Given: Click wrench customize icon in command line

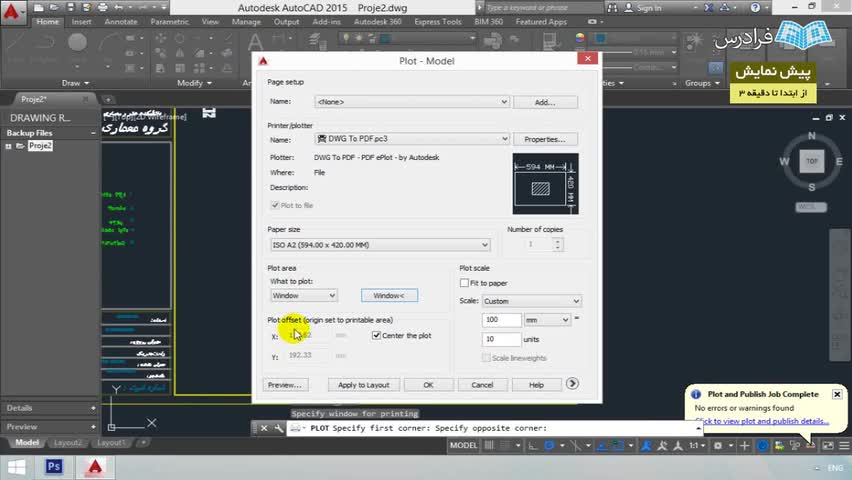Looking at the screenshot, I should click(x=279, y=428).
